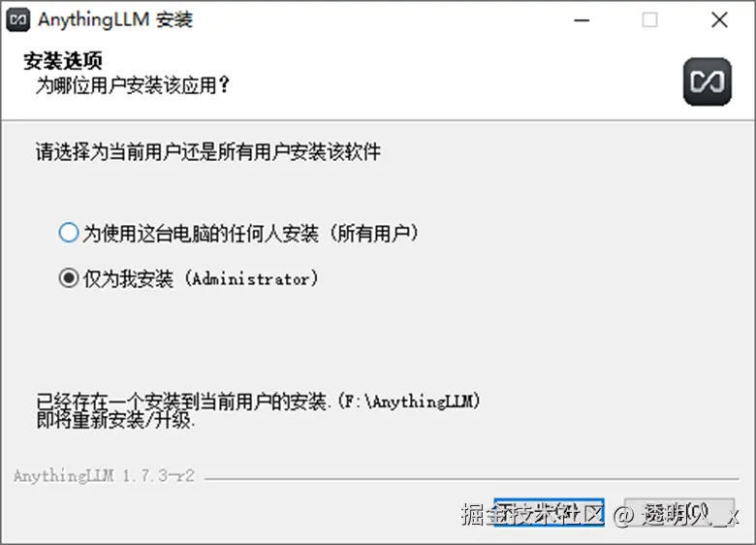This screenshot has width=756, height=545.
Task: Select the 仅为我安装 (Administrator) radio button circle
Action: tap(69, 277)
